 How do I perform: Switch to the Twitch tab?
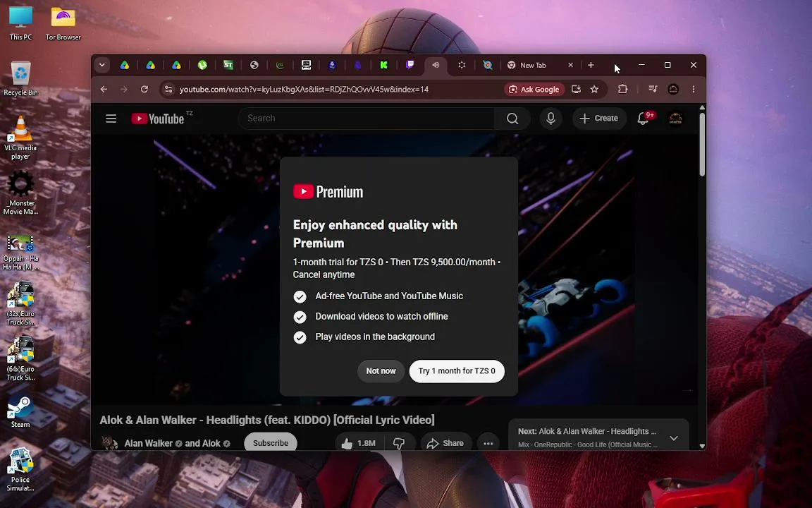tap(410, 65)
